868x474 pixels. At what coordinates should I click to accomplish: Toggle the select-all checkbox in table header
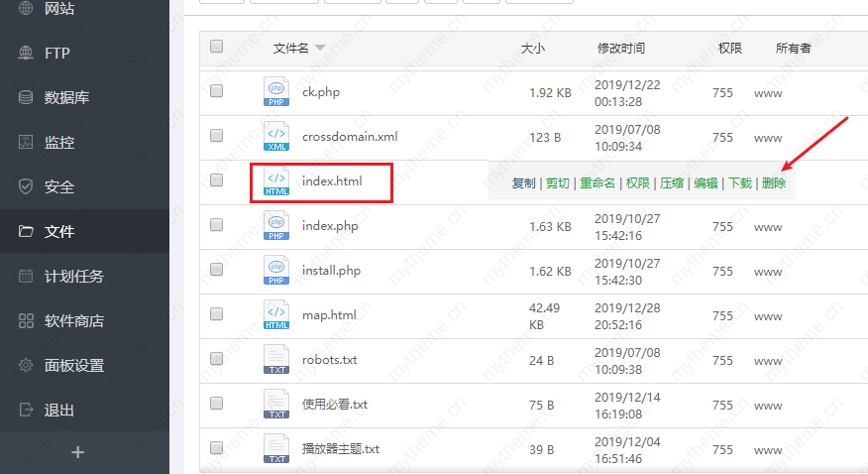(x=217, y=47)
